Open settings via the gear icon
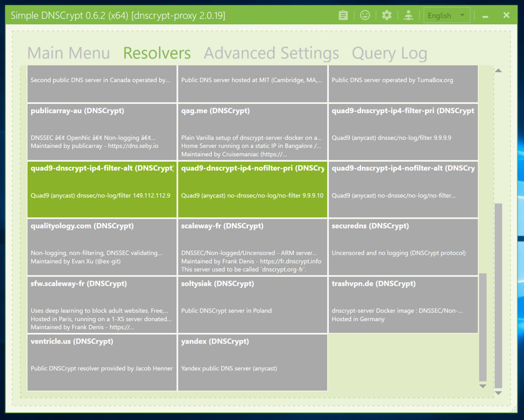 387,15
